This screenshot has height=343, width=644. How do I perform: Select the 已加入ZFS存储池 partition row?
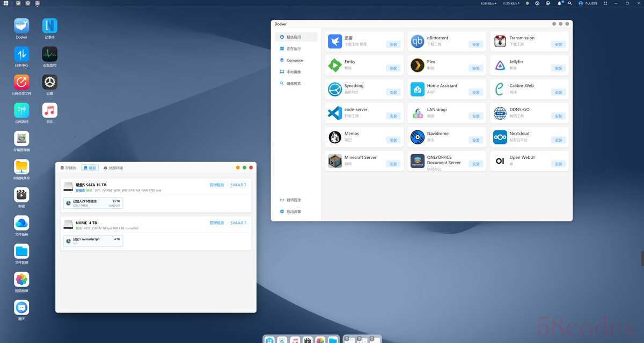tap(93, 203)
